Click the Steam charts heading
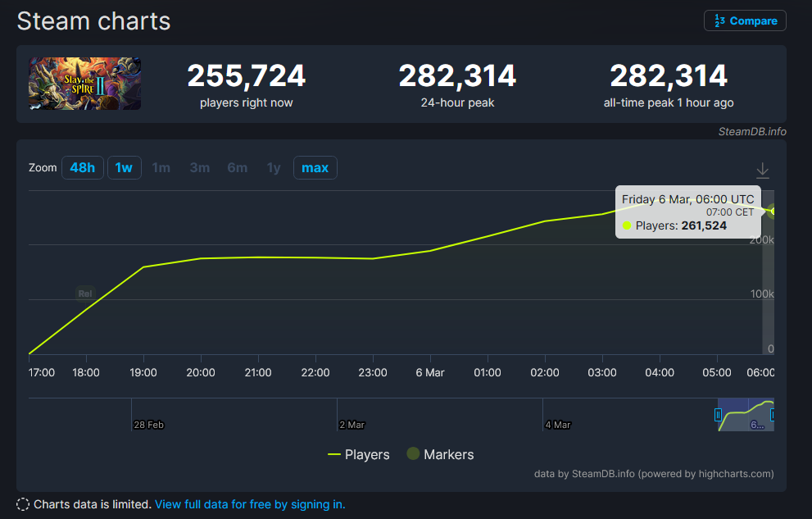The height and width of the screenshot is (519, 812). point(93,21)
